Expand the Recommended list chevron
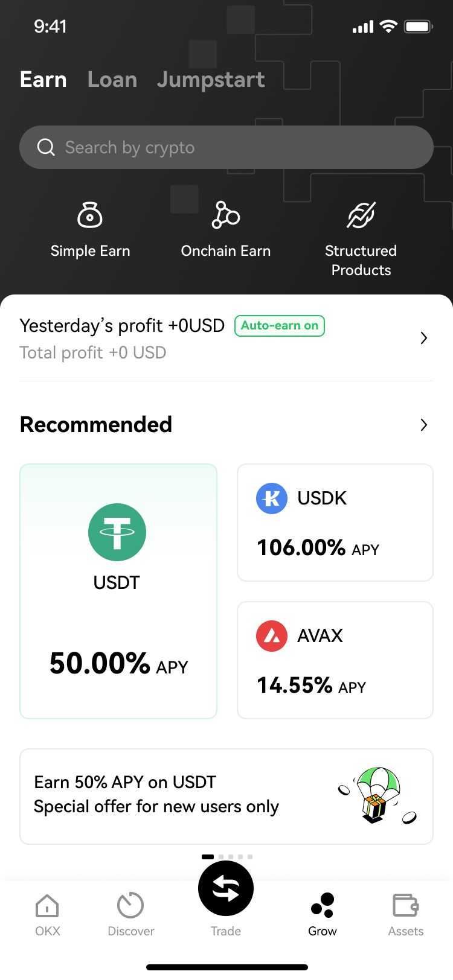Image resolution: width=453 pixels, height=980 pixels. coord(424,425)
